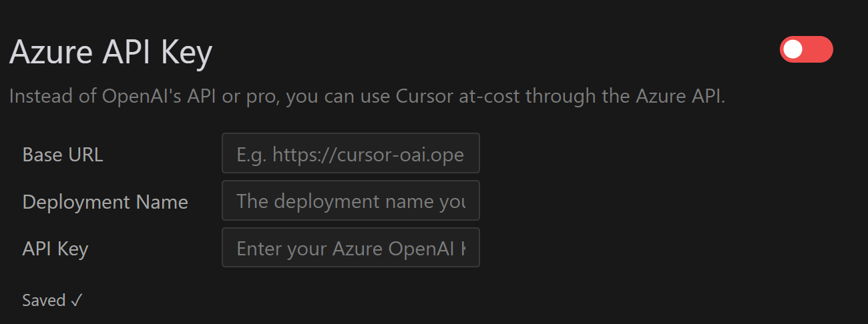This screenshot has width=868, height=324.
Task: Click the "Base URL" label
Action: click(x=63, y=155)
